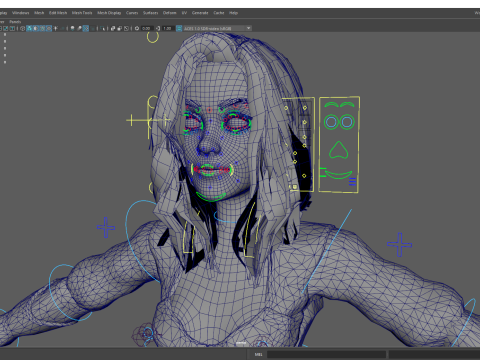Open the Surfaces menu
This screenshot has height=360, width=480.
coord(151,13)
